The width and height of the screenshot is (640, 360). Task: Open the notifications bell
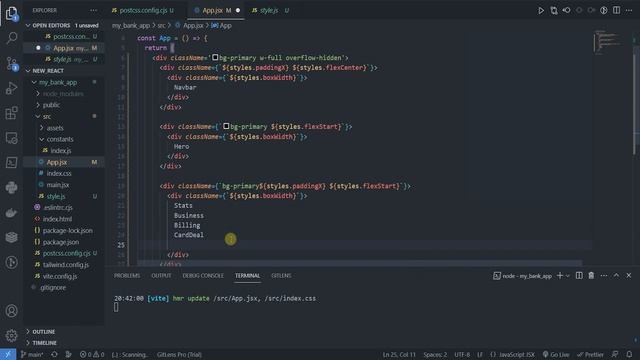pyautogui.click(x=629, y=354)
